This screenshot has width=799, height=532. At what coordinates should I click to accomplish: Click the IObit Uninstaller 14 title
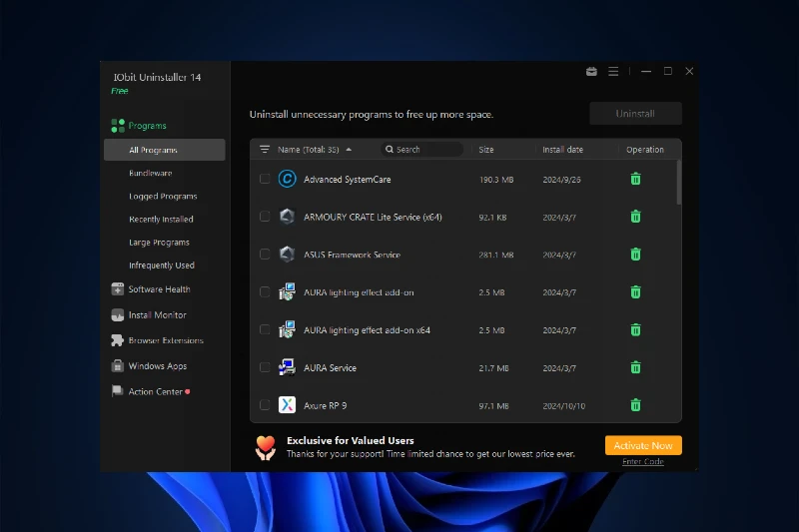157,78
